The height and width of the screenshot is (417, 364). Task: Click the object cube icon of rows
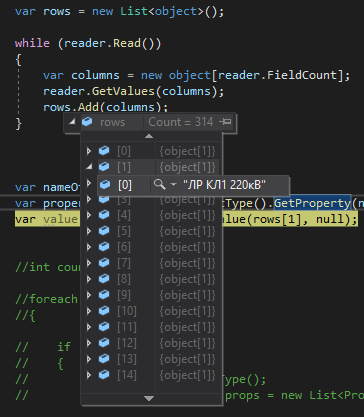(87, 122)
